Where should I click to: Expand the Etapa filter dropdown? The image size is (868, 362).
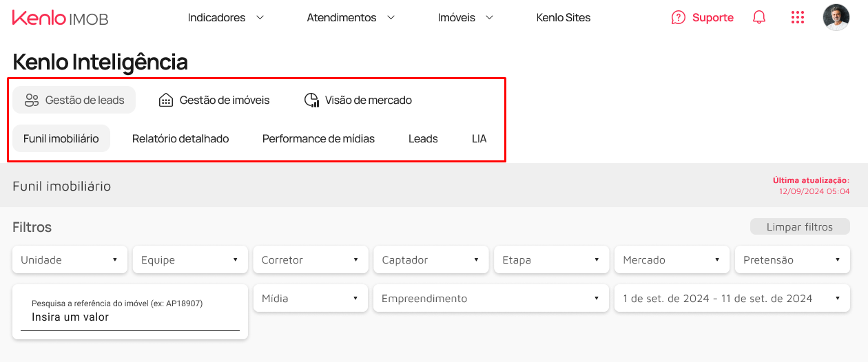coord(551,260)
